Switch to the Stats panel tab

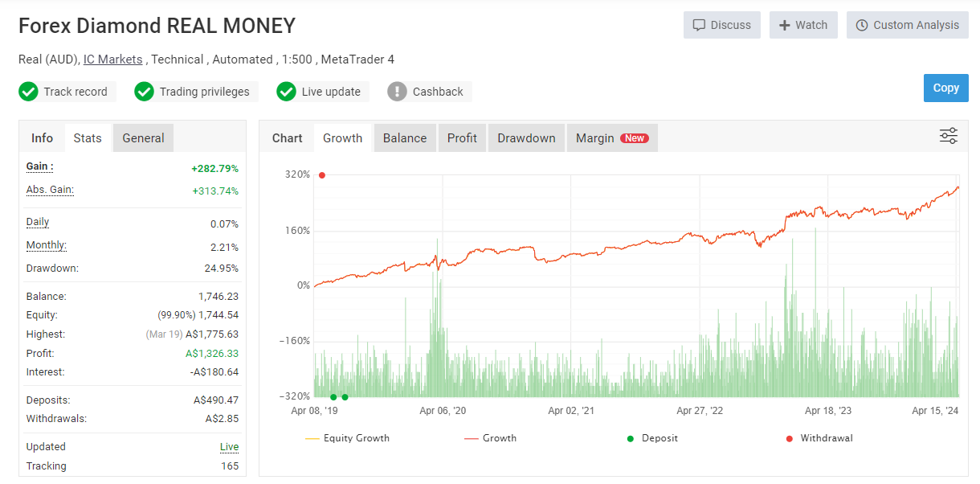(x=88, y=137)
